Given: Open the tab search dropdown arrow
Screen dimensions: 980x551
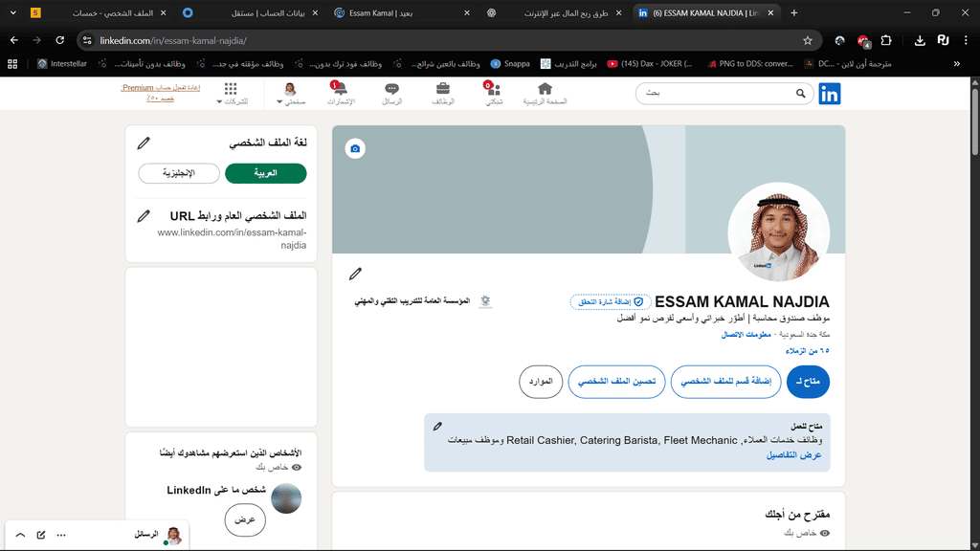Looking at the screenshot, I should pyautogui.click(x=13, y=12).
